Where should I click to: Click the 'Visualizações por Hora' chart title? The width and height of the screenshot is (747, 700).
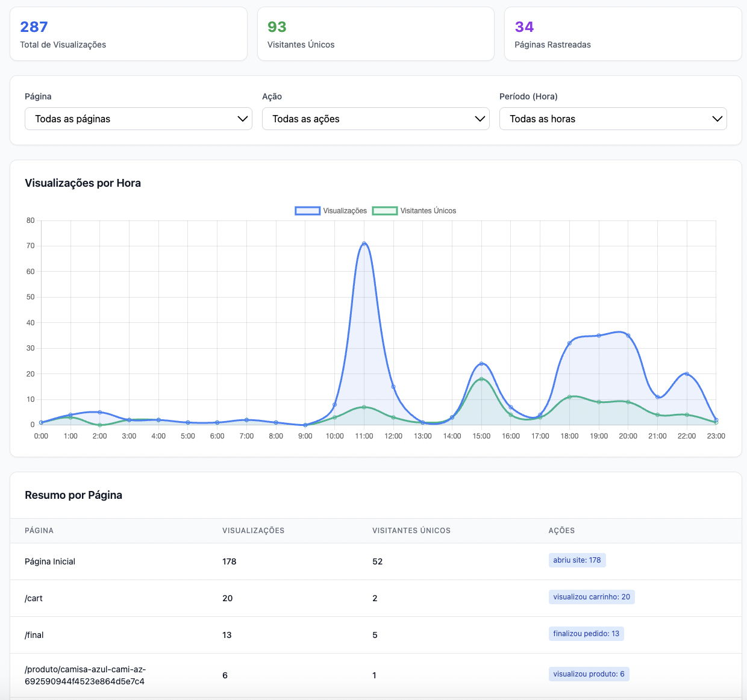point(83,183)
